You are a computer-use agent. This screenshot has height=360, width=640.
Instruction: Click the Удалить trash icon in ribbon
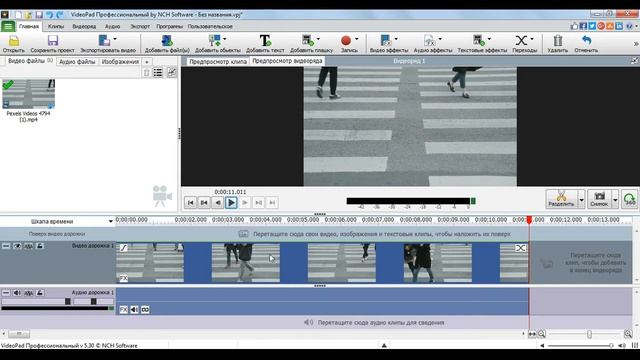click(x=558, y=40)
